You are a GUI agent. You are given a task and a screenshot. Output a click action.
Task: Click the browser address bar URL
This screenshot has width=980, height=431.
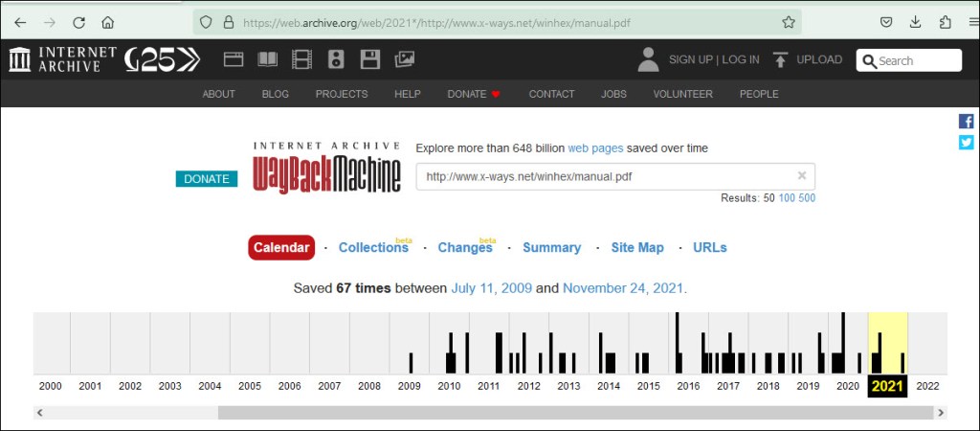click(436, 23)
